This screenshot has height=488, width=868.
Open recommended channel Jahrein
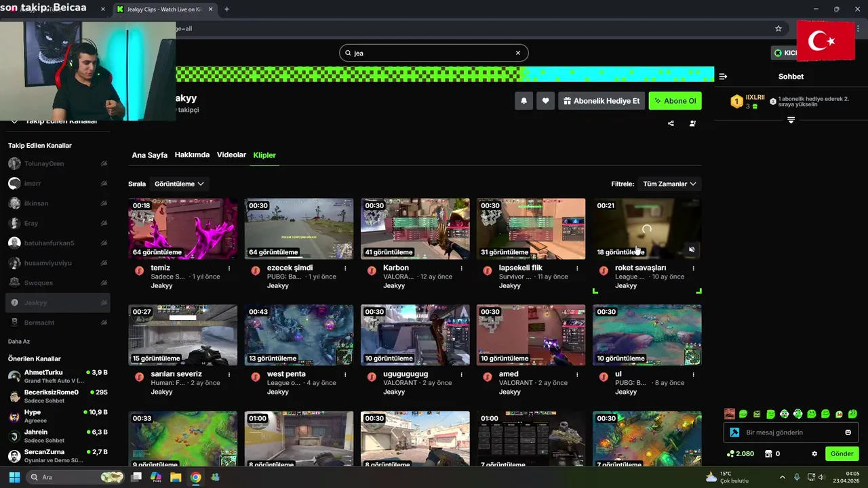(x=58, y=436)
